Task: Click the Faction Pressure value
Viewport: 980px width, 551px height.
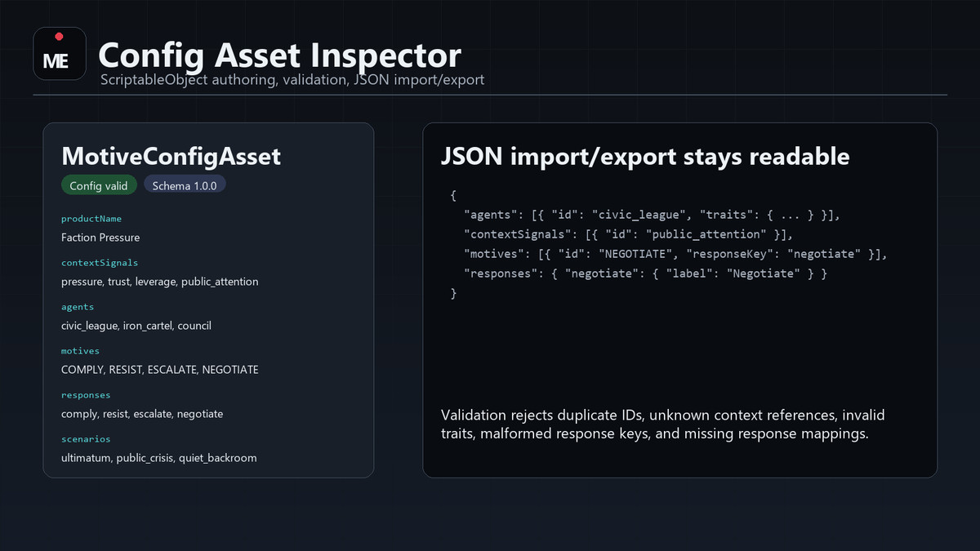Action: point(100,238)
